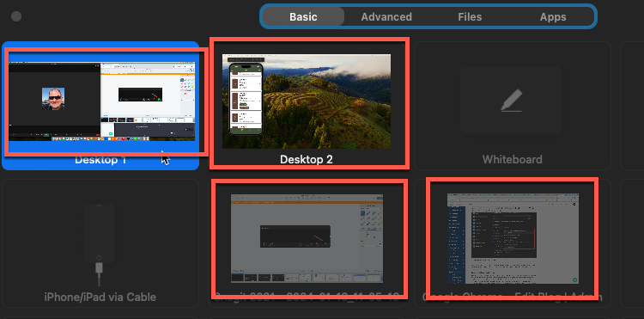Screen dimensions: 644x319
Task: Select the Whiteboard share option
Action: point(512,106)
